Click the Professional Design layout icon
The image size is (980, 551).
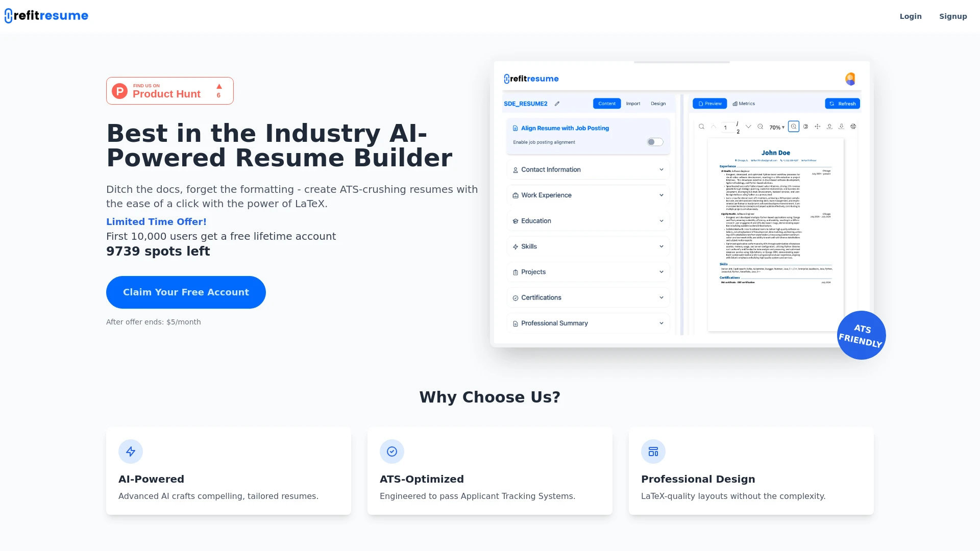[653, 452]
